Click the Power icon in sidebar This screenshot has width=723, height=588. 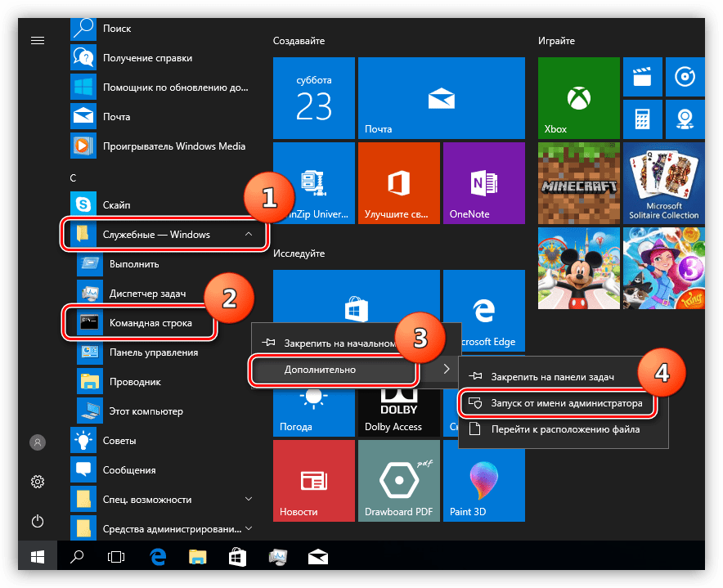click(x=38, y=520)
